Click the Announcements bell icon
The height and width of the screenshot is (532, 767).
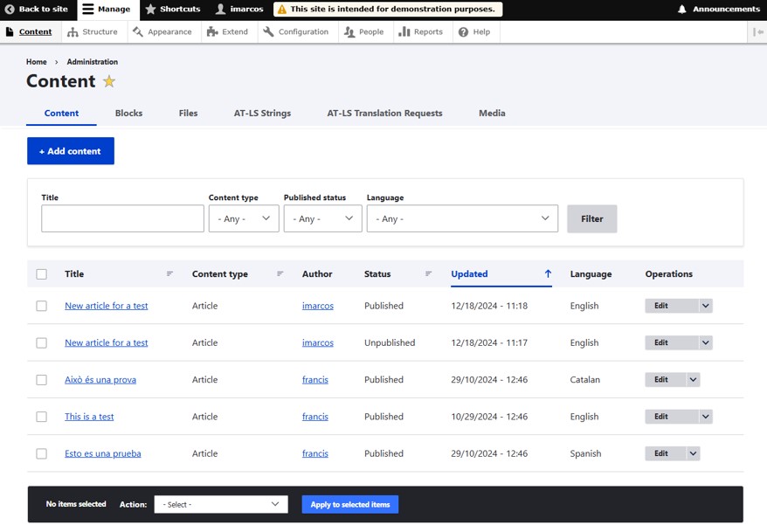pyautogui.click(x=682, y=10)
